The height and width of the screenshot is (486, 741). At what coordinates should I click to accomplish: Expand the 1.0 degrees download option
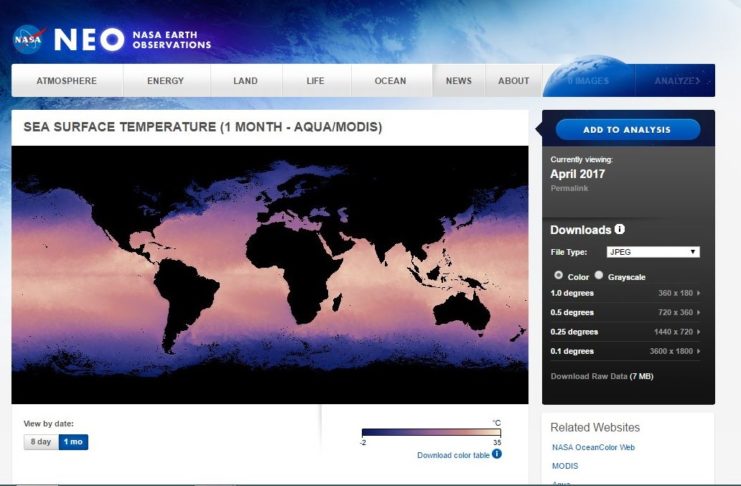625,293
